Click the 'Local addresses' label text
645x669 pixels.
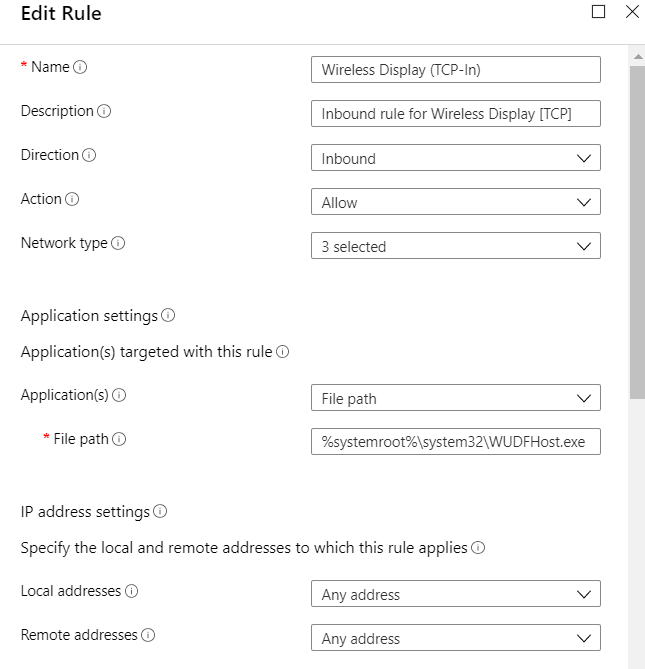[x=71, y=591]
